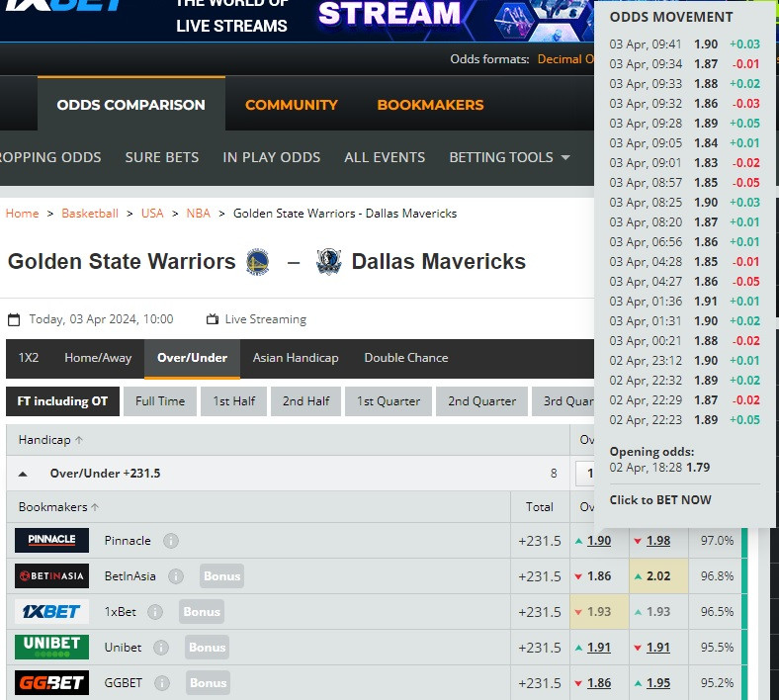The width and height of the screenshot is (779, 700).
Task: Click the BetInAsia logo
Action: (x=51, y=575)
